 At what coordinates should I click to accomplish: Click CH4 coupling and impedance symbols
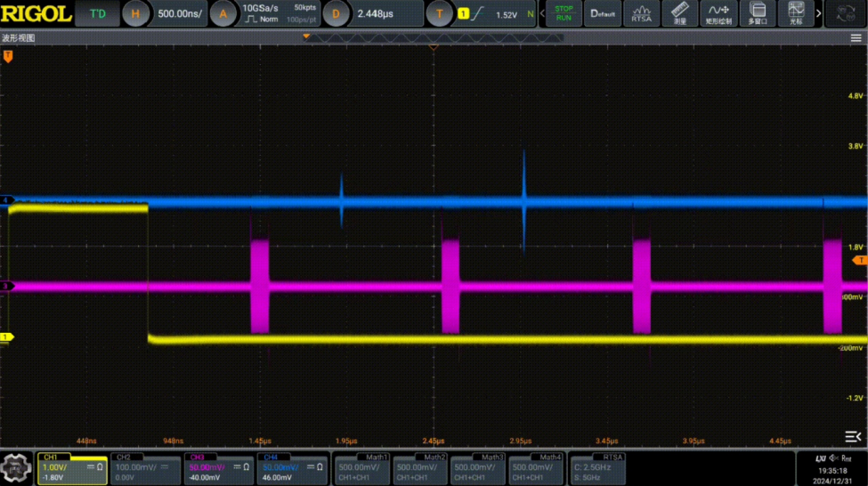point(315,467)
